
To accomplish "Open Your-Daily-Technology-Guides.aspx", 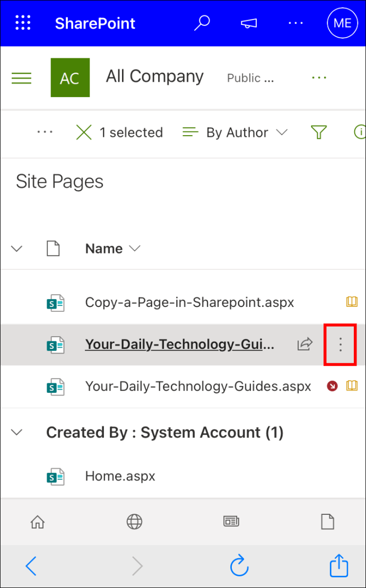I will [x=198, y=386].
